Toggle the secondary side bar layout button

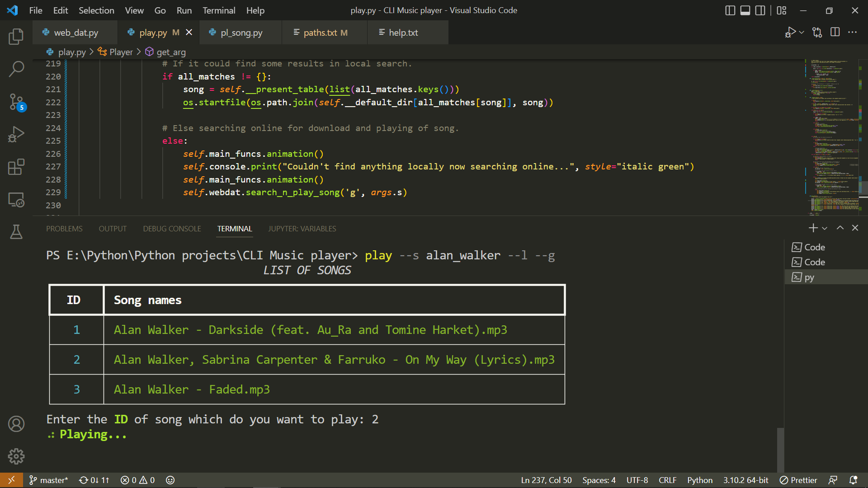760,10
